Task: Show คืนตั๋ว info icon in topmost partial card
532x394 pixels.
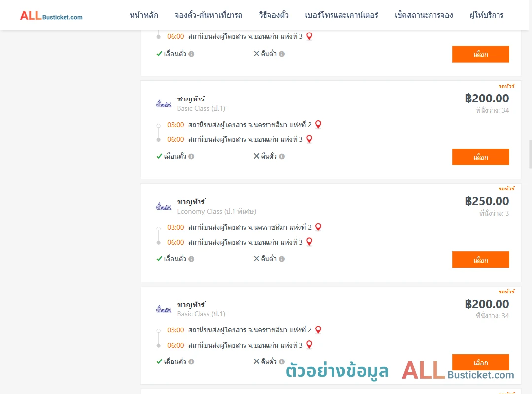Action: pyautogui.click(x=282, y=54)
